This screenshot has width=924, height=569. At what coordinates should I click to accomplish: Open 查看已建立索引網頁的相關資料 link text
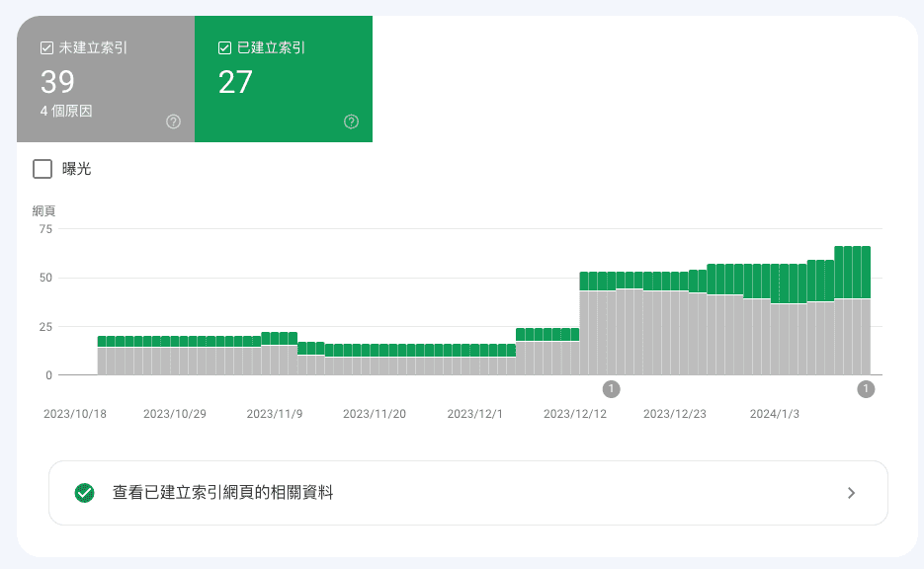pyautogui.click(x=222, y=492)
